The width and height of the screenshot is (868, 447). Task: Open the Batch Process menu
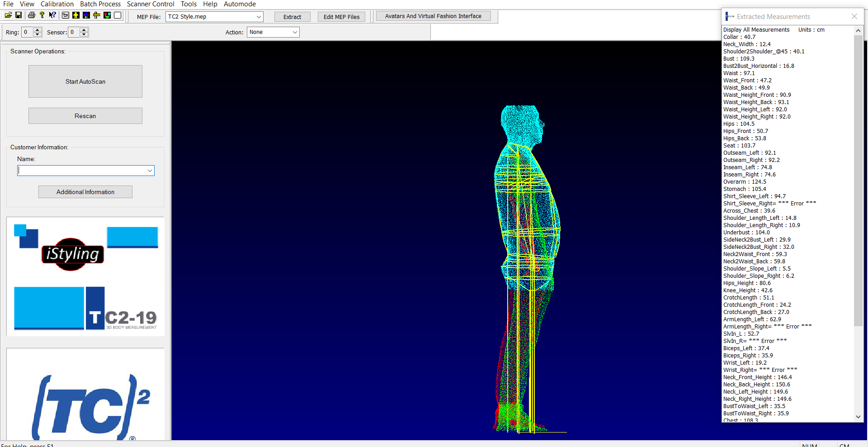tap(100, 4)
